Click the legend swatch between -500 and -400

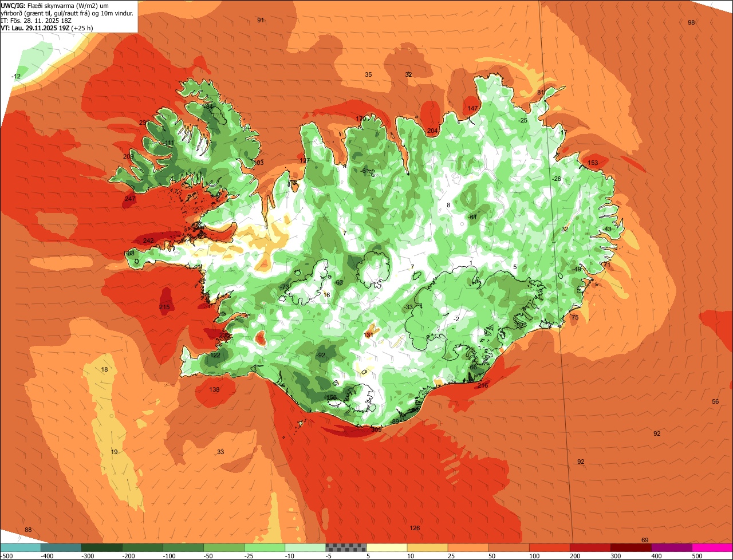click(x=20, y=547)
